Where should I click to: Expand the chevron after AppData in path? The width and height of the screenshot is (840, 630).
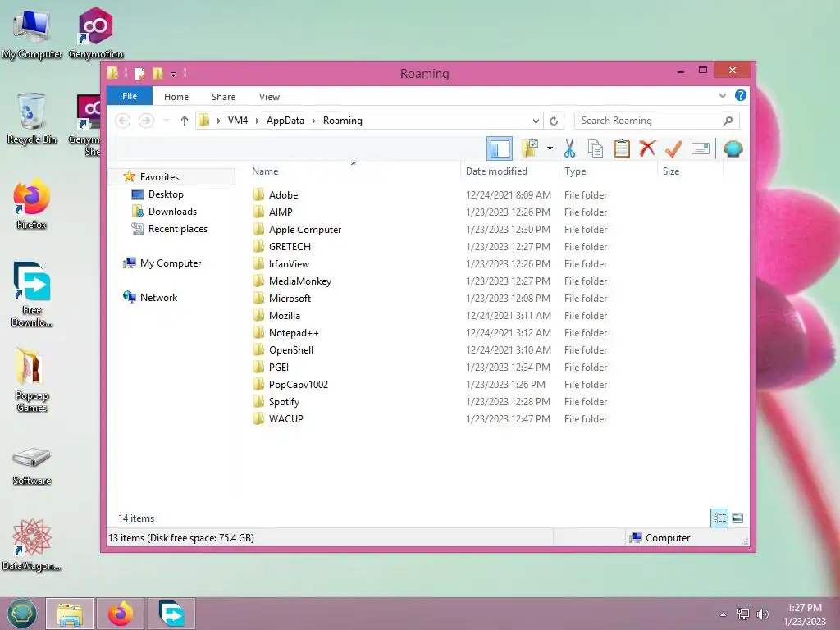click(x=314, y=121)
